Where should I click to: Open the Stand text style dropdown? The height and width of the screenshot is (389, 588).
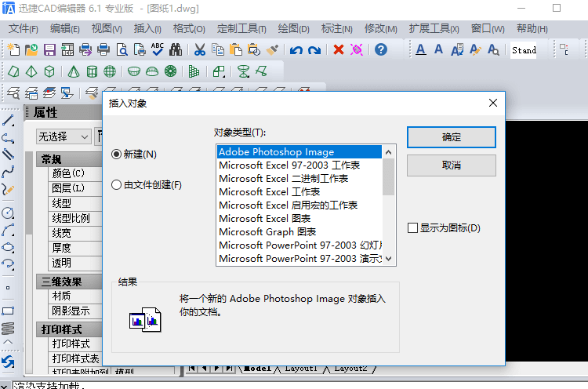pyautogui.click(x=524, y=50)
